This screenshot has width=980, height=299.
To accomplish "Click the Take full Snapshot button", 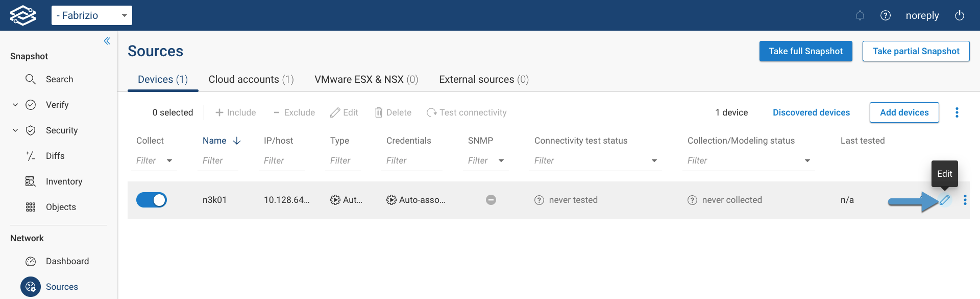I will pos(806,51).
